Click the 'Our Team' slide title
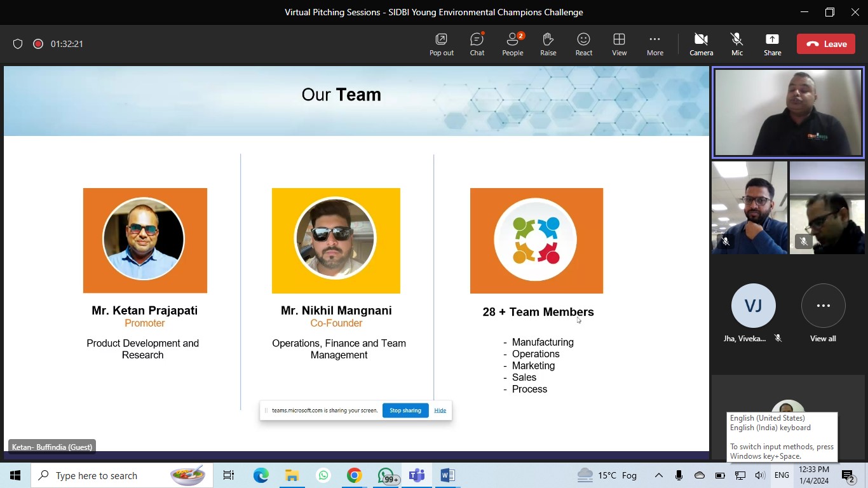Screen dimensions: 868x488 341,95
